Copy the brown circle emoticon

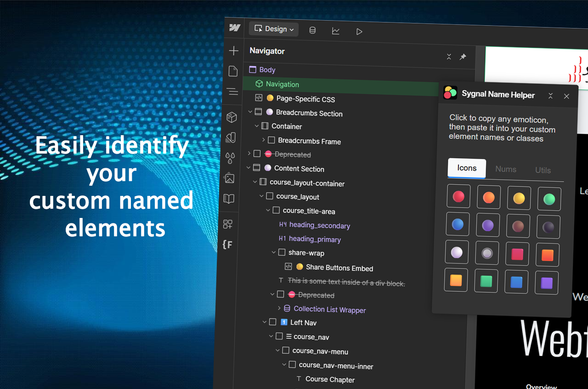tap(518, 226)
